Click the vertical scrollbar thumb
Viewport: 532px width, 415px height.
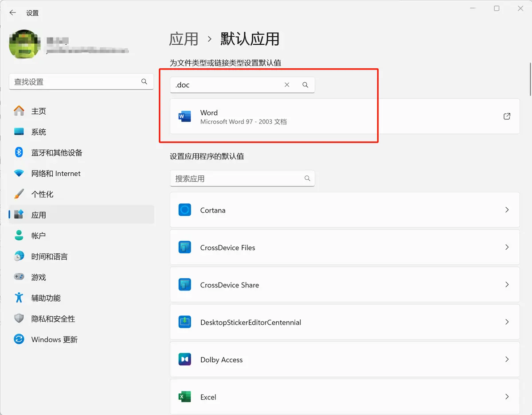(x=530, y=79)
